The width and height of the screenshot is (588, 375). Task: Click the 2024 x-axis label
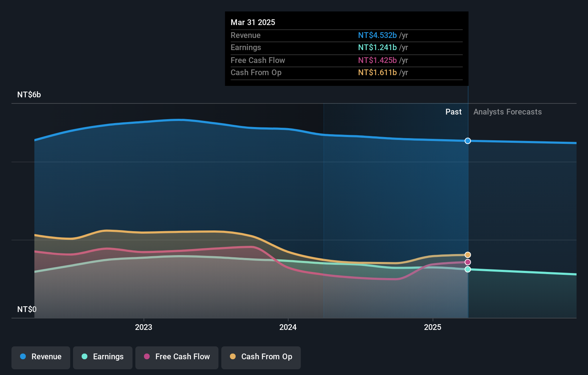(288, 327)
